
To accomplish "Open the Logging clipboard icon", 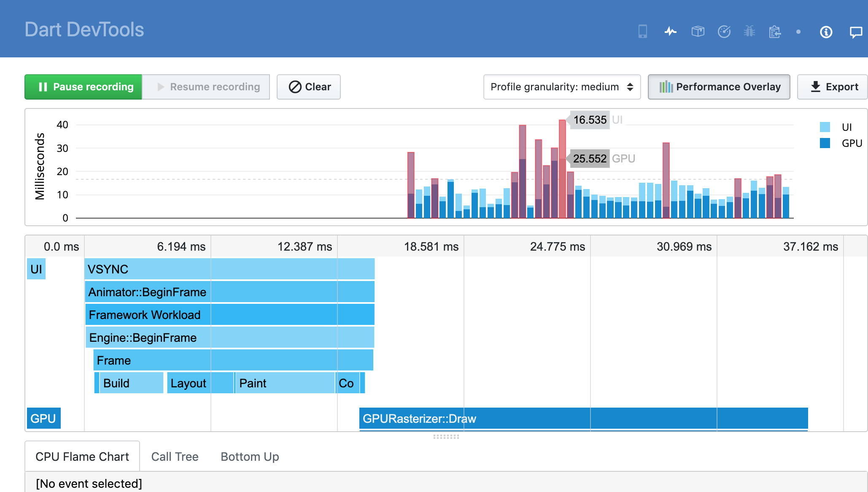I will coord(775,32).
